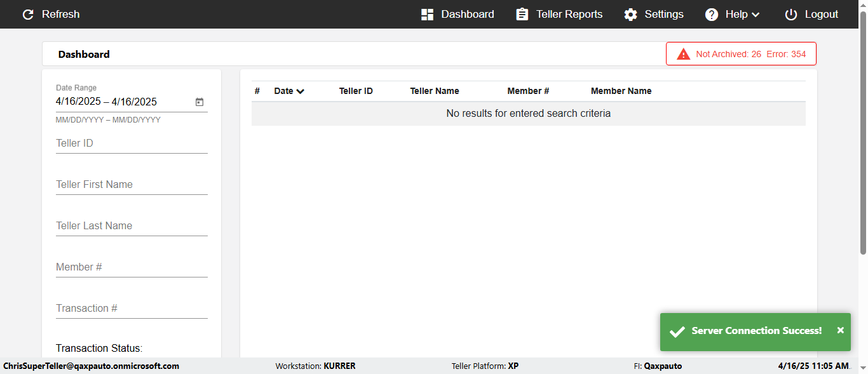This screenshot has height=374, width=868.
Task: Click the FI: Qaxpauto status entry
Action: pos(658,366)
